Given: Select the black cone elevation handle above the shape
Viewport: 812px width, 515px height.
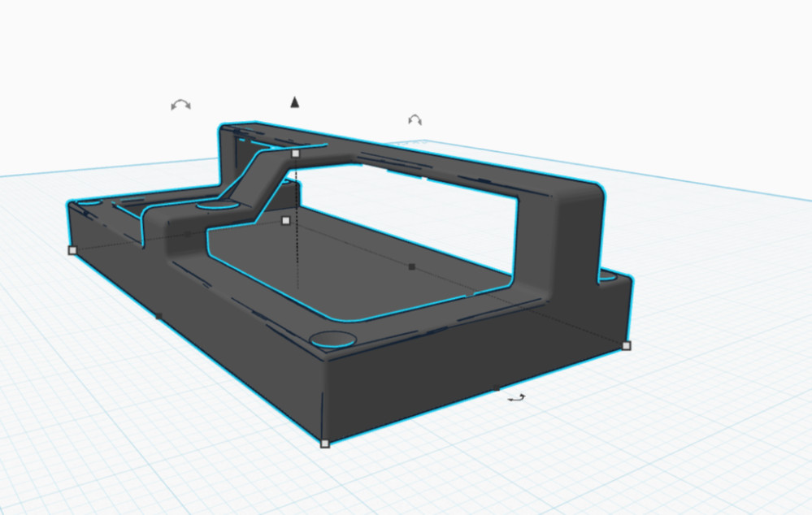Looking at the screenshot, I should (293, 102).
